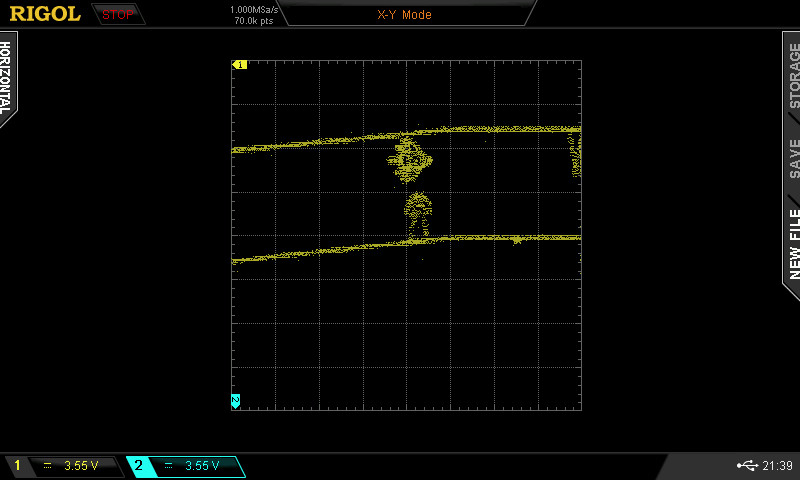Click the 21:39 clock display
This screenshot has height=480, width=800.
click(778, 465)
